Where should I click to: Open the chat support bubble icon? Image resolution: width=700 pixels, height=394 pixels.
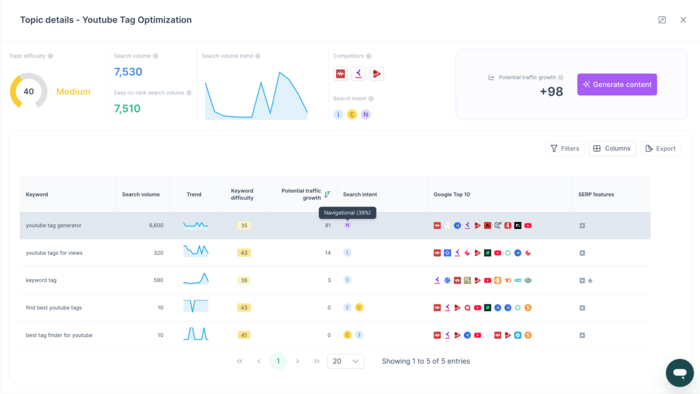coord(679,373)
